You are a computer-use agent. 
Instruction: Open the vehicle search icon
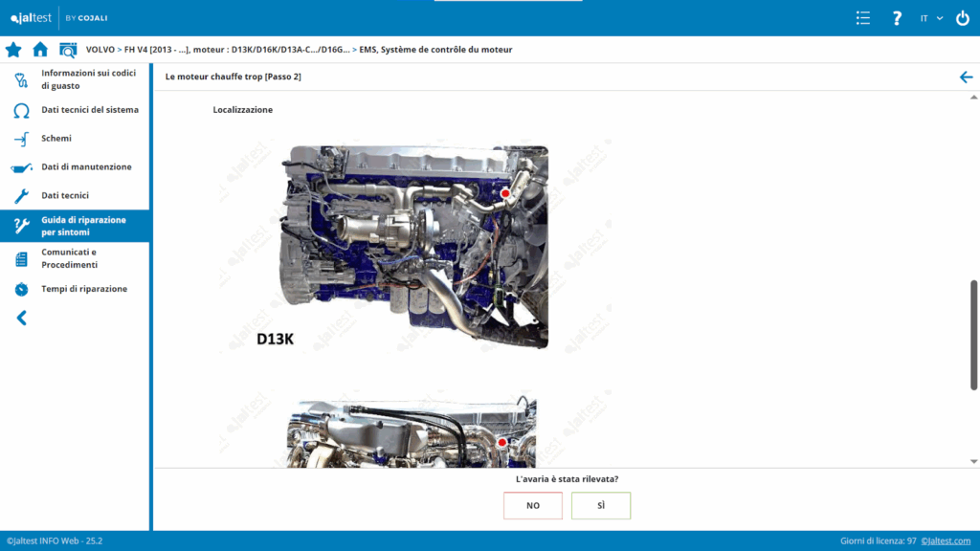coord(68,50)
